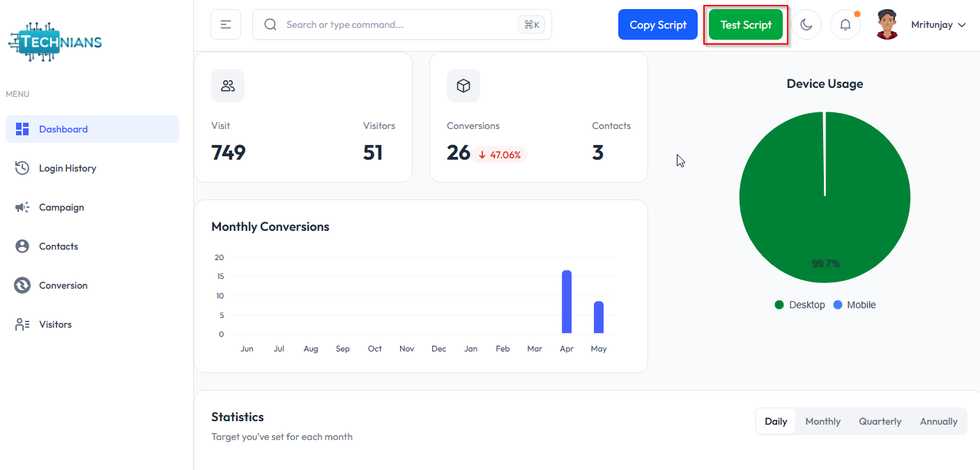Click the Conversion sync icon
This screenshot has height=470, width=980.
pos(22,285)
